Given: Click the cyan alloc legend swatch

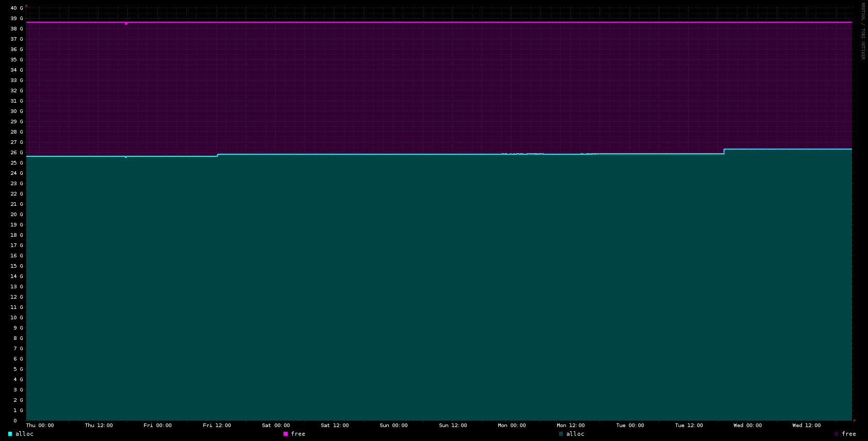Looking at the screenshot, I should pyautogui.click(x=10, y=434).
